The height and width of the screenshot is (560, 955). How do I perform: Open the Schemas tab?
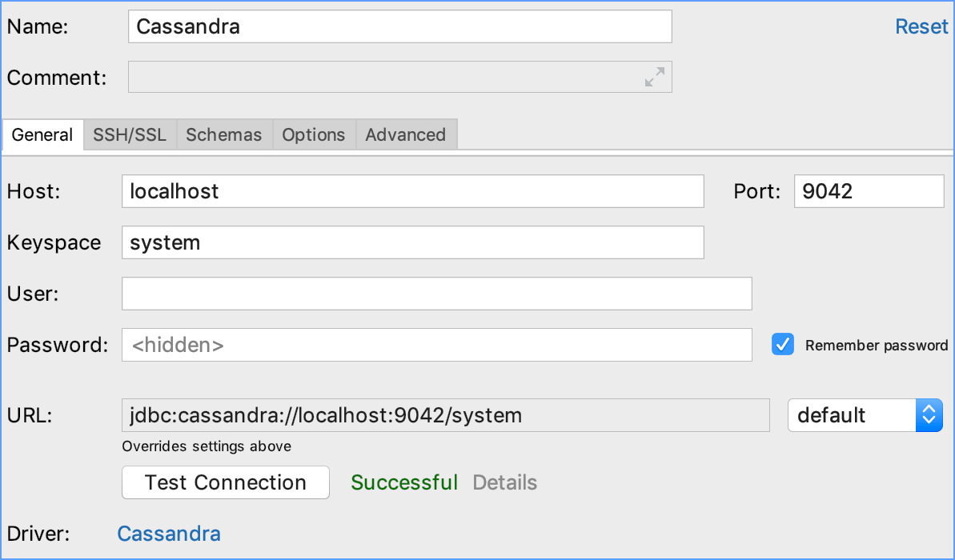click(x=224, y=134)
